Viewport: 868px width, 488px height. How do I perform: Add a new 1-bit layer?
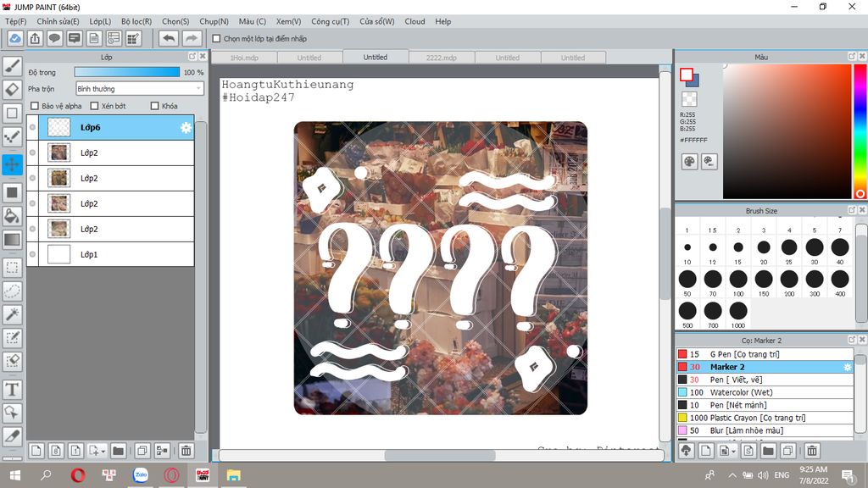tap(75, 451)
